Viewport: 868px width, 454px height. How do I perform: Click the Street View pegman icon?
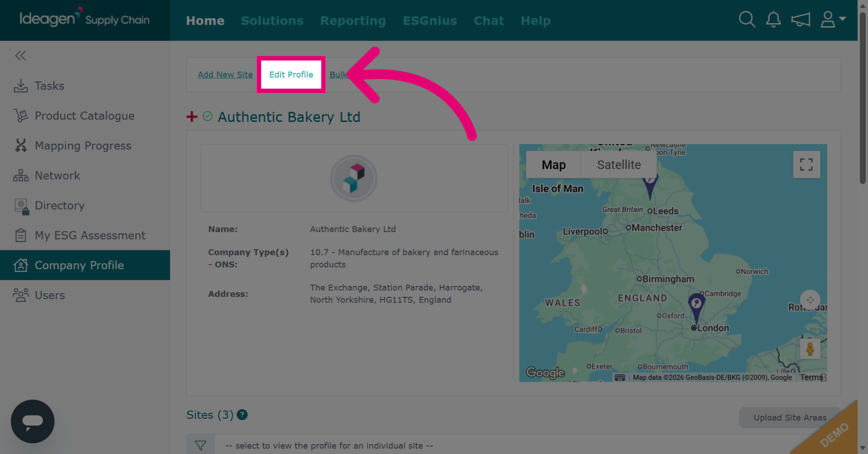810,349
